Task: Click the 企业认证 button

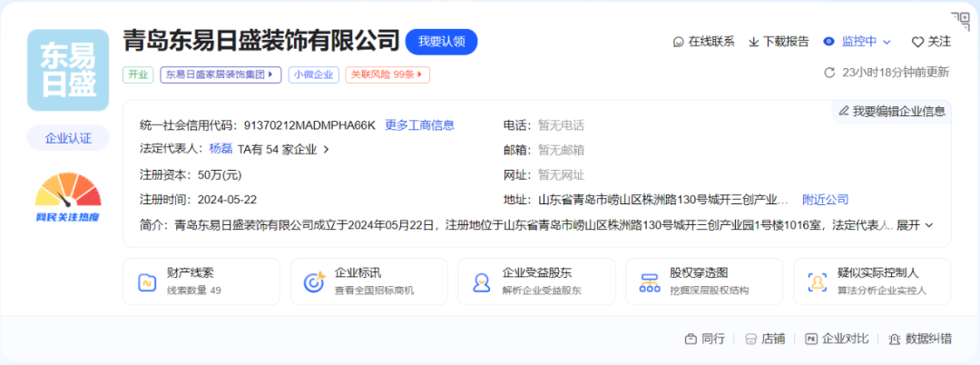Action: pyautogui.click(x=68, y=138)
